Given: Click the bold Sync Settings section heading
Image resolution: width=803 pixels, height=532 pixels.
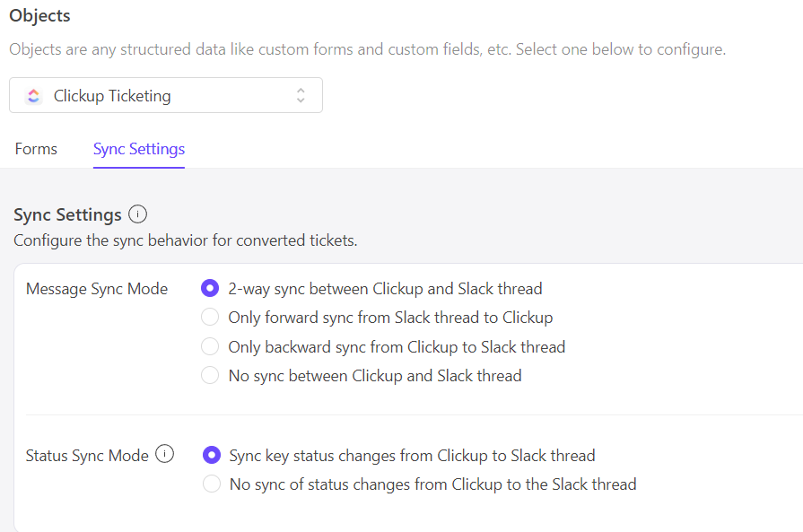Looking at the screenshot, I should (67, 215).
